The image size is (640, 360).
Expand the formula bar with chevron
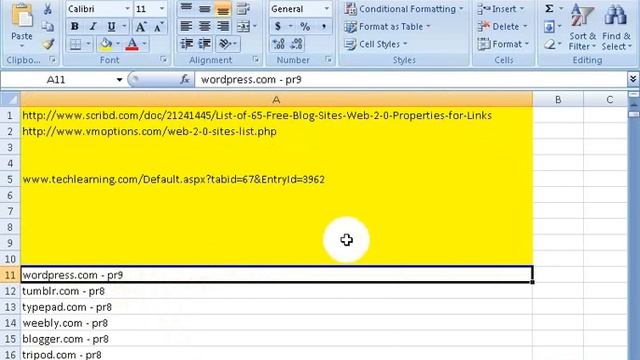(633, 79)
